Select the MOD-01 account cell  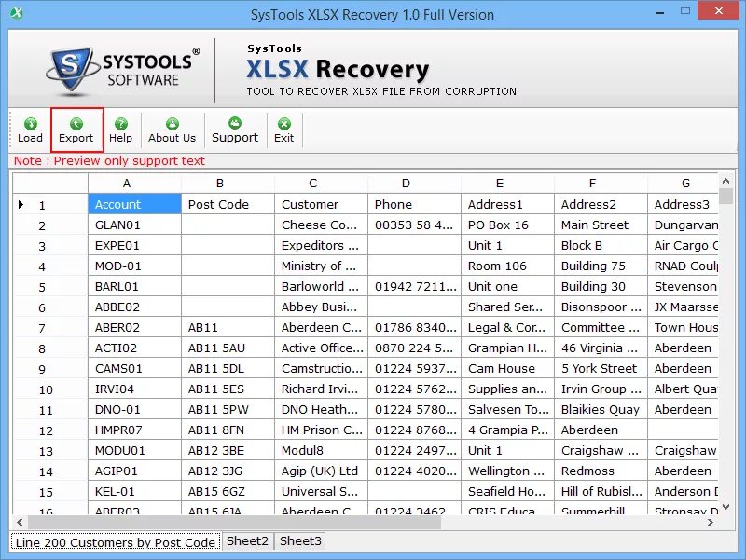[134, 266]
